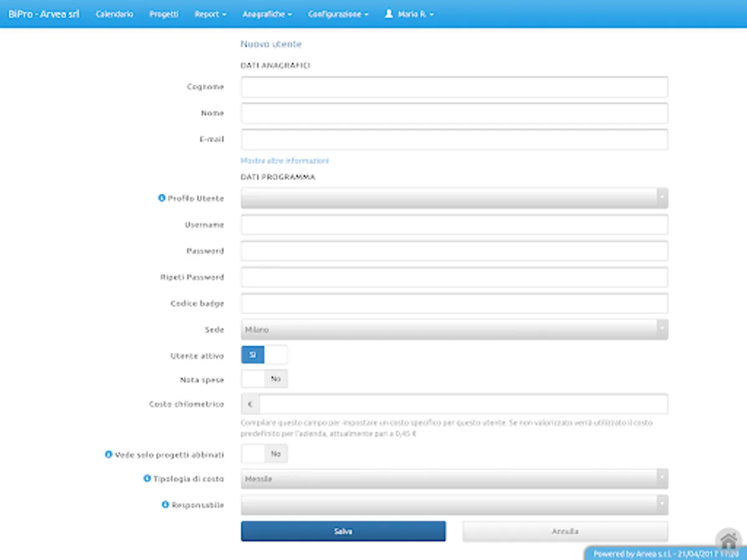Open the Calendario page
Viewport: 747px width, 560px height.
tap(115, 14)
